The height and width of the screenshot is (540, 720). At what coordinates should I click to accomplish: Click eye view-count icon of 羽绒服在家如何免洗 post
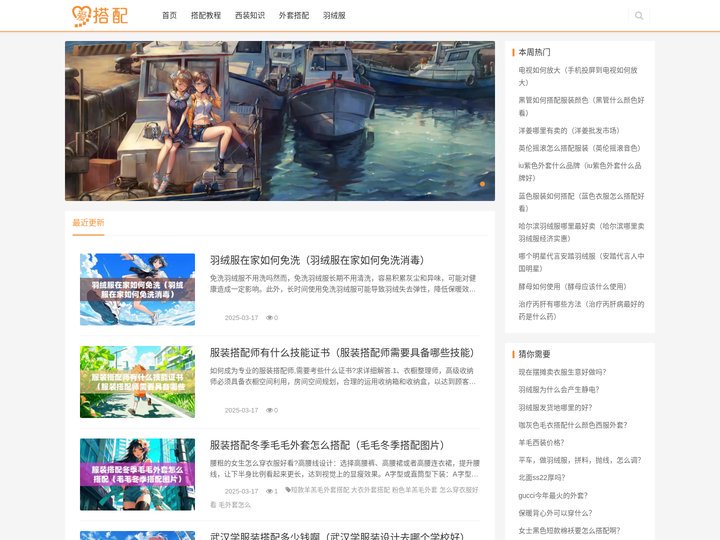point(269,318)
